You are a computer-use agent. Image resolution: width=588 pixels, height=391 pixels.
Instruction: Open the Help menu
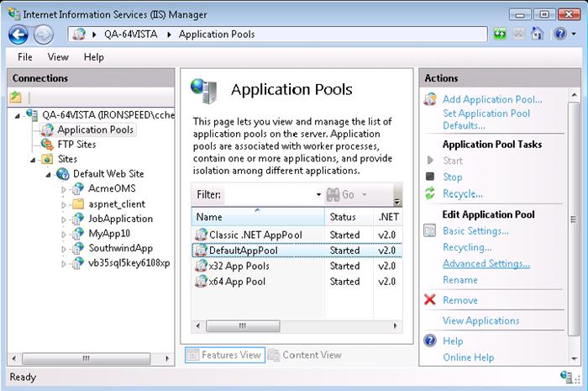point(94,57)
